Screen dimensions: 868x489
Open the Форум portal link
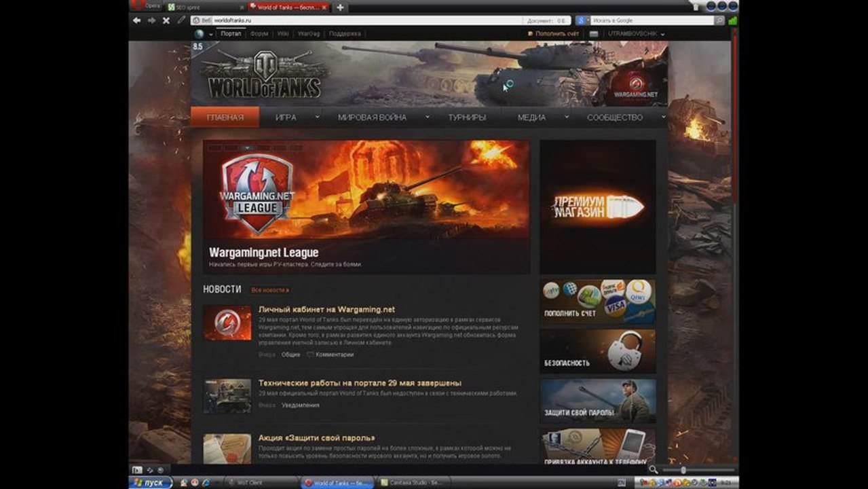pos(259,33)
